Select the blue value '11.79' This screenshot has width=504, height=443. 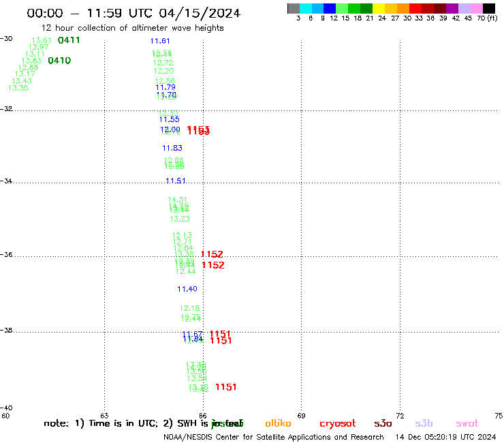pos(166,87)
